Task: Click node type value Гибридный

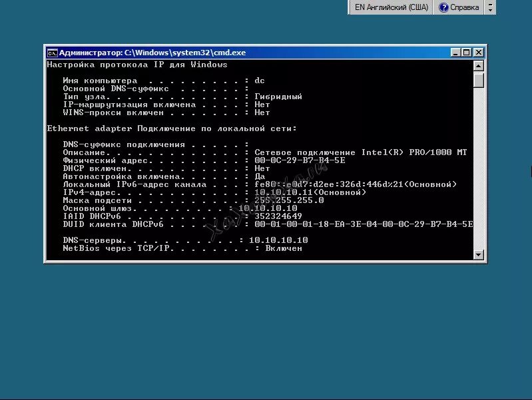Action: coord(278,97)
